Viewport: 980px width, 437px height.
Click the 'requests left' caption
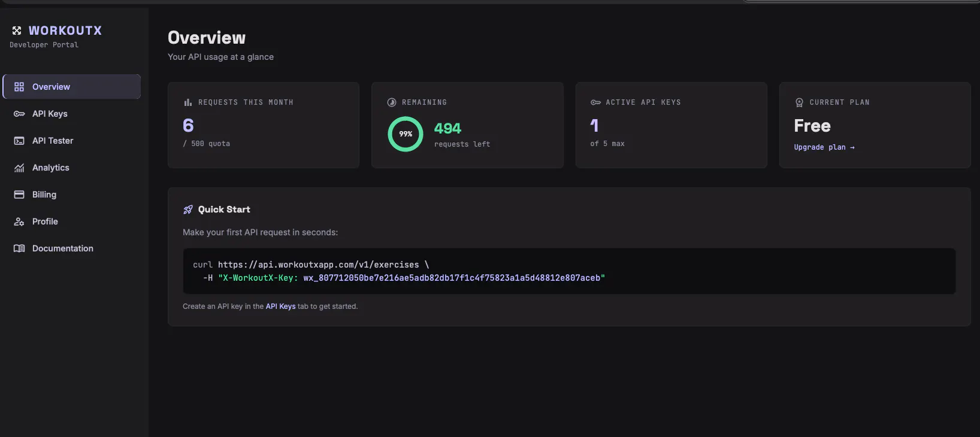462,144
